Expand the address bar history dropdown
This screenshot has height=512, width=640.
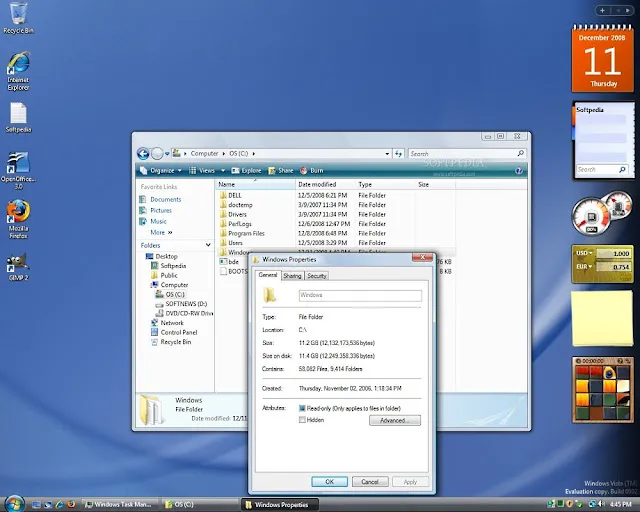(x=387, y=154)
